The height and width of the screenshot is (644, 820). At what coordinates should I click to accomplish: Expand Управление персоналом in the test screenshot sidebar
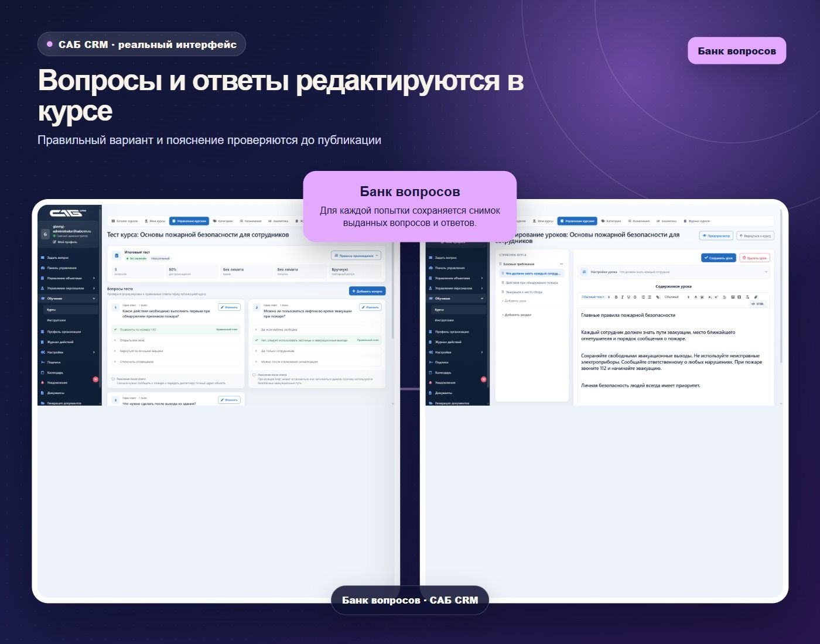coord(68,288)
